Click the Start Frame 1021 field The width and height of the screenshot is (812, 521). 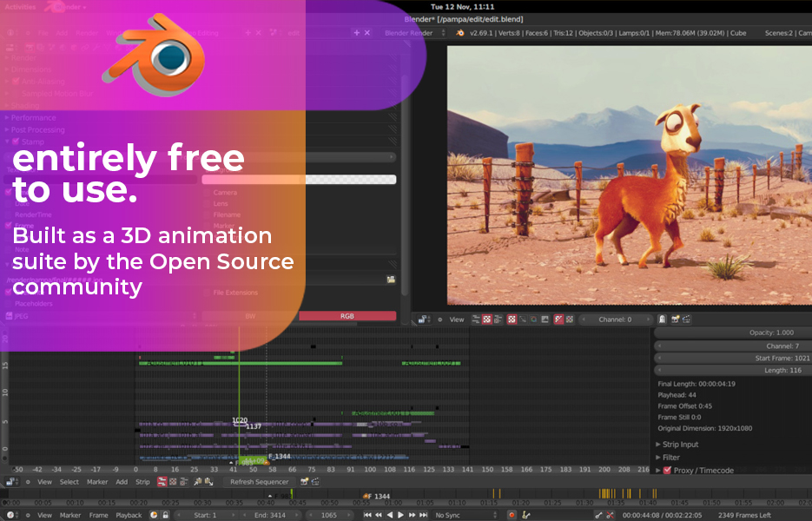733,358
